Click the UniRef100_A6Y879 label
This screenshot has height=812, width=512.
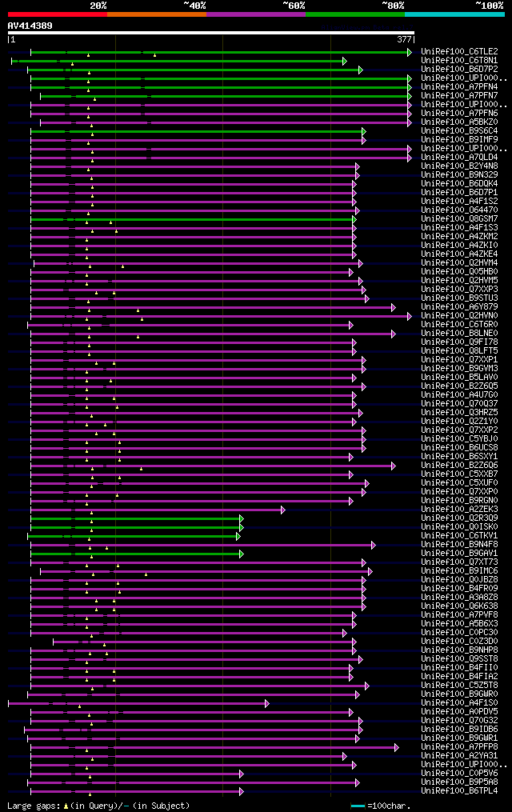[459, 307]
